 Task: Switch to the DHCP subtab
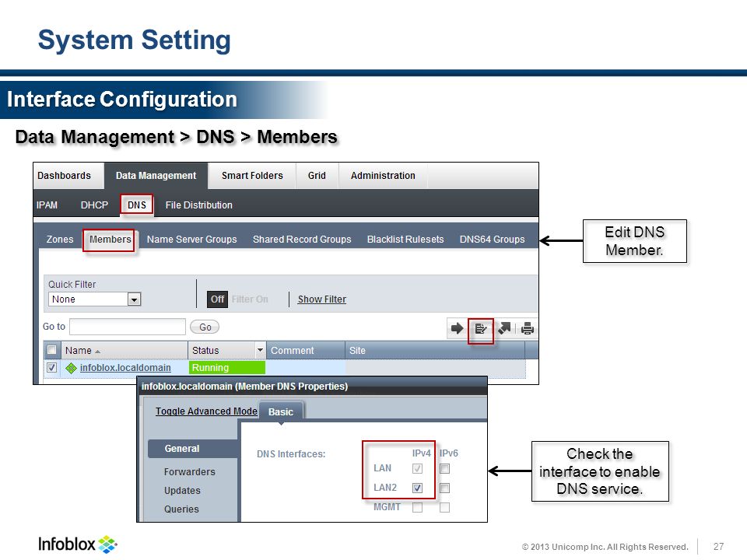pos(94,205)
